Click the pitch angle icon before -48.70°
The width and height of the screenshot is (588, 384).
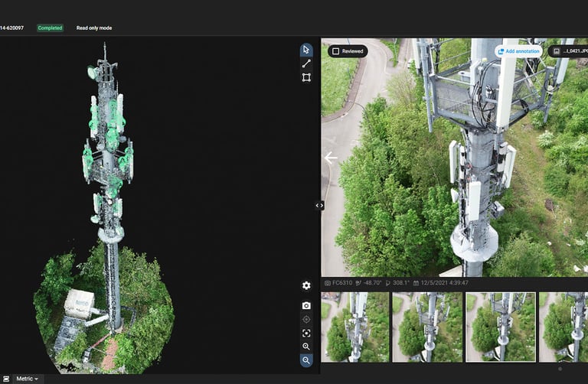coord(358,283)
